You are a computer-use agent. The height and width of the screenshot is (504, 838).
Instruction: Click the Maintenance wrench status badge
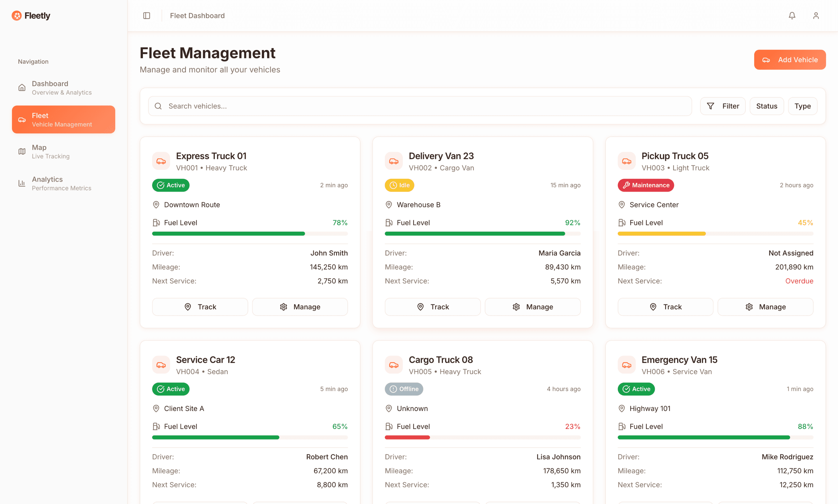(x=645, y=185)
